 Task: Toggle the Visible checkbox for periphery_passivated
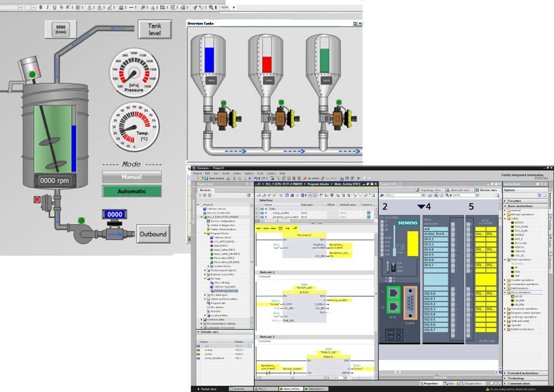click(368, 217)
